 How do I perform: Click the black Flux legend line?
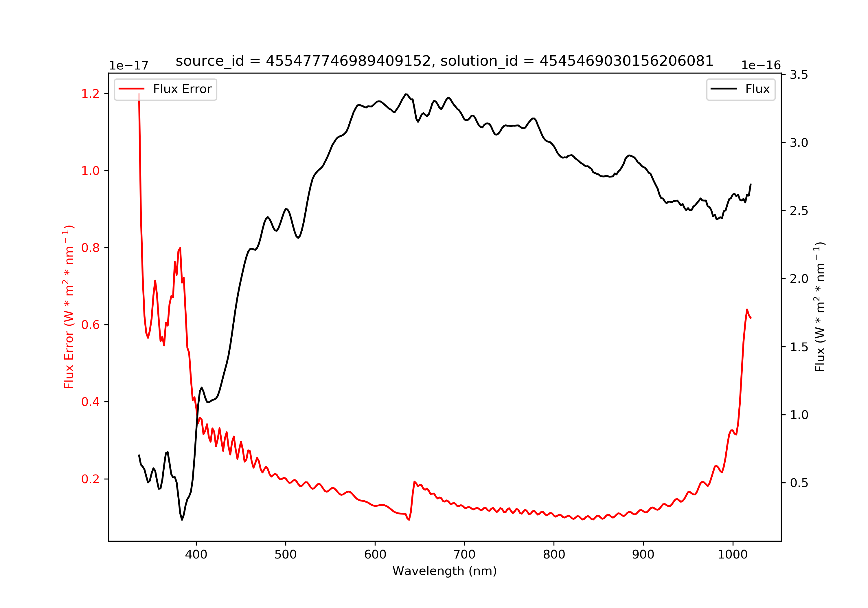click(724, 89)
